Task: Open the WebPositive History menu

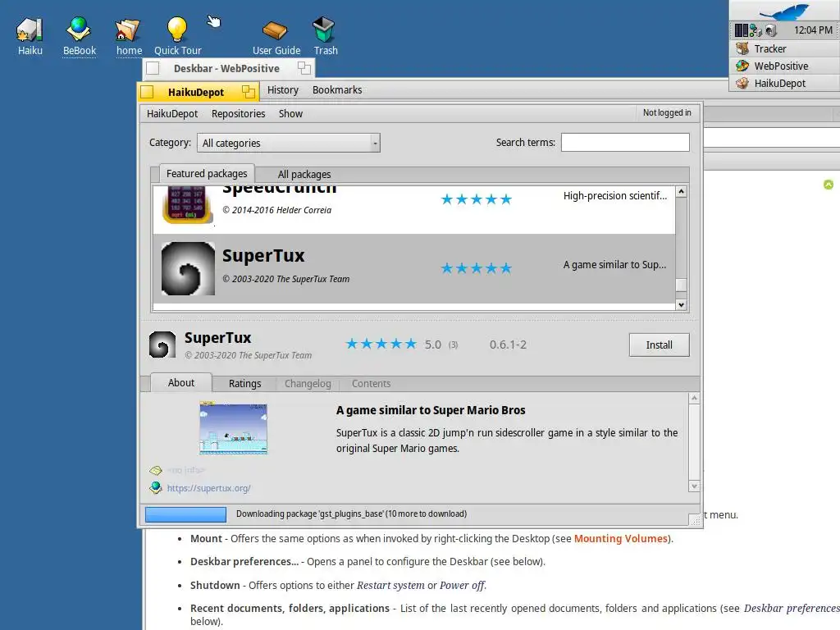Action: coord(283,90)
